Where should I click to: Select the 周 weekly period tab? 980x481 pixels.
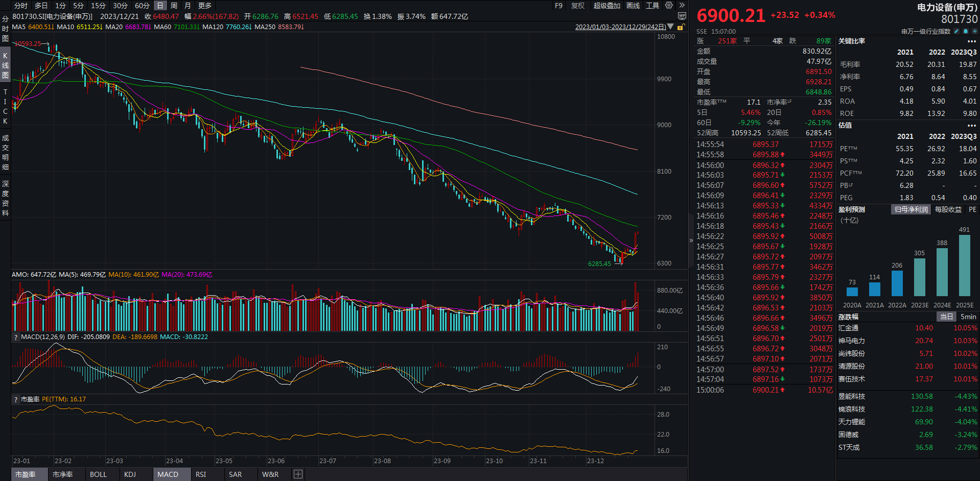174,6
